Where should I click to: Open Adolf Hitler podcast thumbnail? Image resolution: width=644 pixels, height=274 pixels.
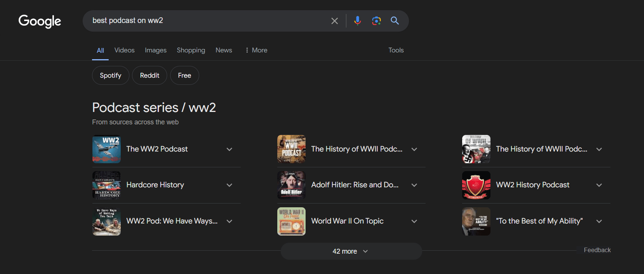pyautogui.click(x=291, y=185)
